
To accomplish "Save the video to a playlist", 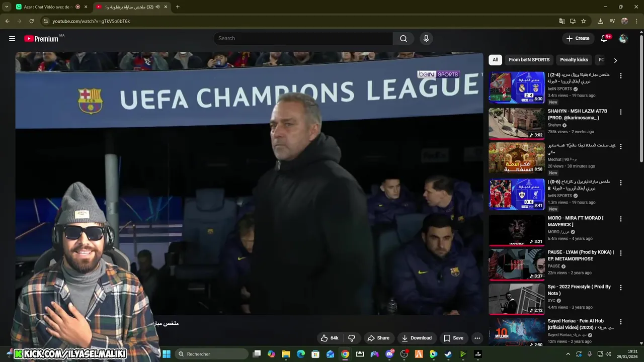I will tap(453, 338).
